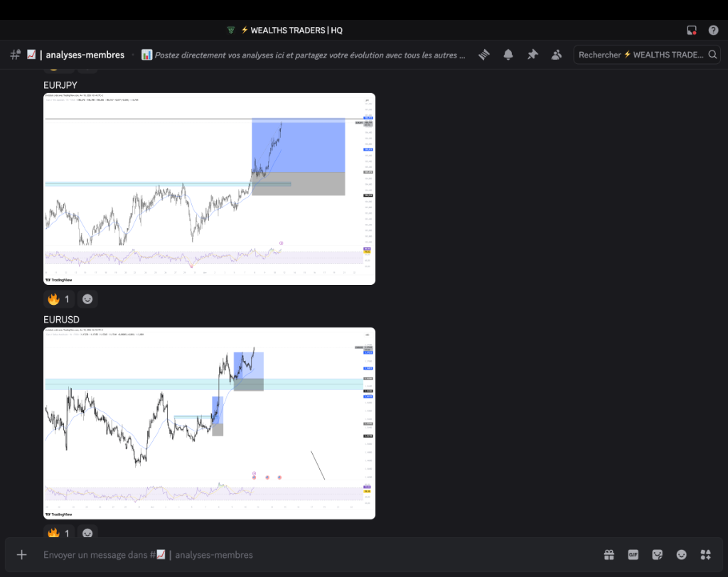Open the EURUSD chart image
Image resolution: width=728 pixels, height=577 pixels.
coord(210,424)
